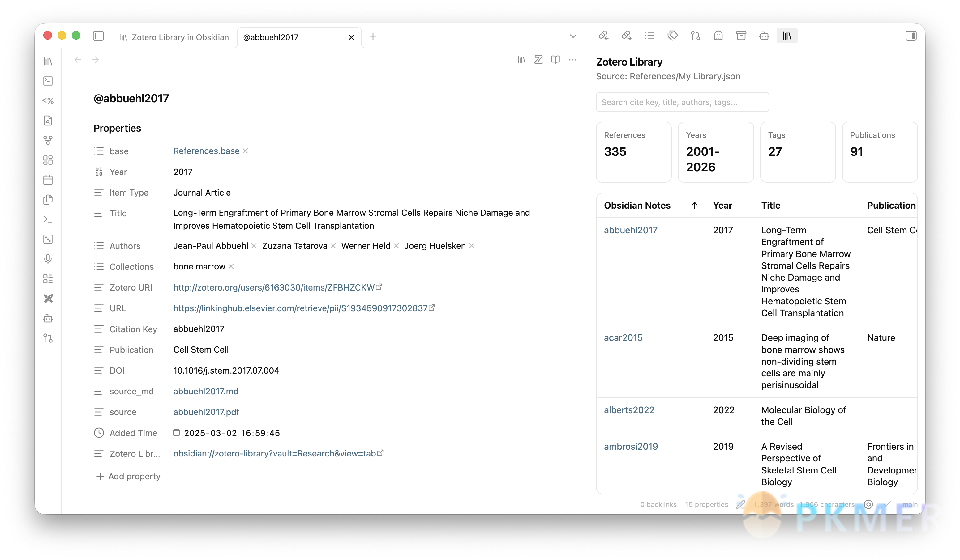Click the library icon in note header
Screen dimensions: 960x560
click(521, 60)
